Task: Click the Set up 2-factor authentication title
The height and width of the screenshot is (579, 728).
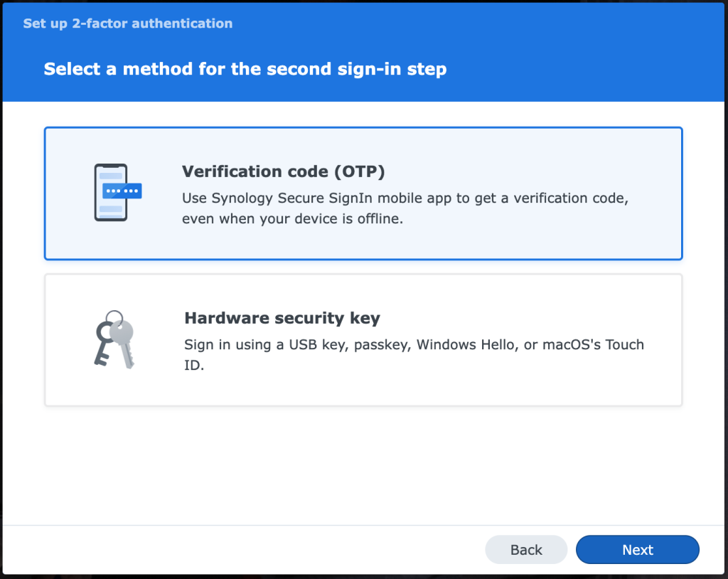Action: point(128,23)
